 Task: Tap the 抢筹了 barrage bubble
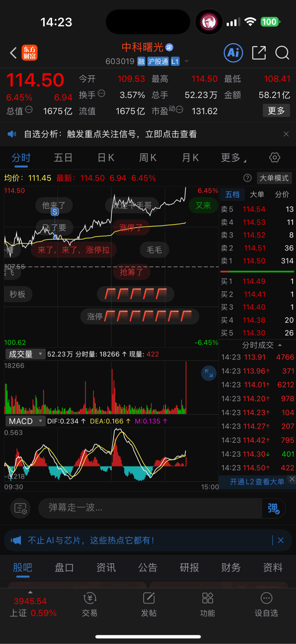click(131, 272)
